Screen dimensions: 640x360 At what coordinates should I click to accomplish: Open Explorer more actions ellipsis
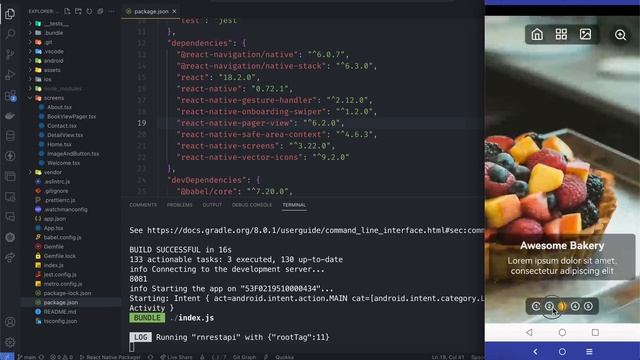click(x=111, y=11)
